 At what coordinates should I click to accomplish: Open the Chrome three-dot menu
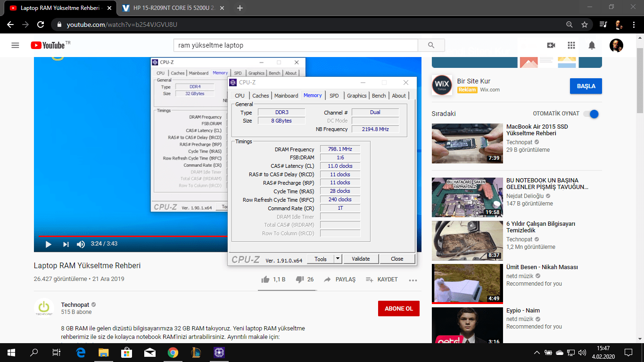pos(634,25)
